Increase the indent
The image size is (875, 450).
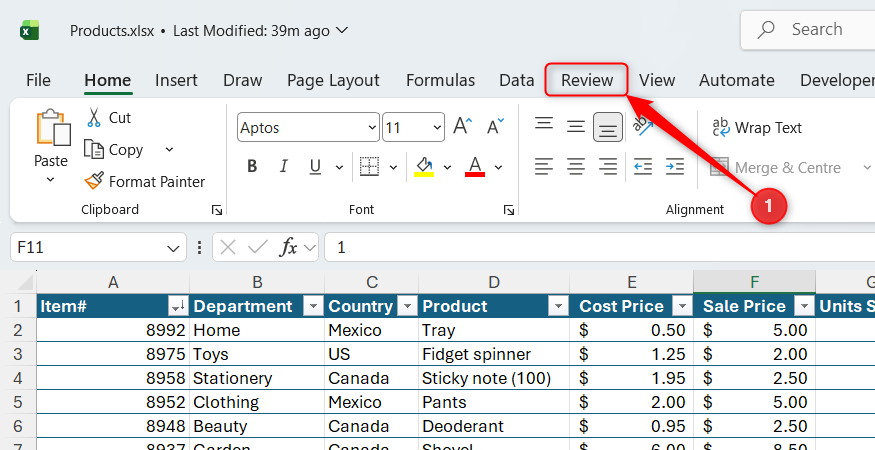[675, 166]
